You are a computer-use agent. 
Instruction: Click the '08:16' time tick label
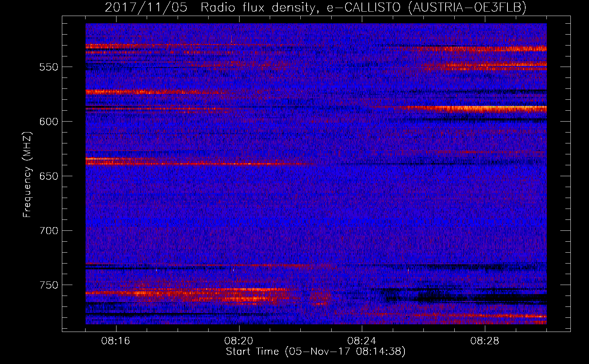(116, 341)
